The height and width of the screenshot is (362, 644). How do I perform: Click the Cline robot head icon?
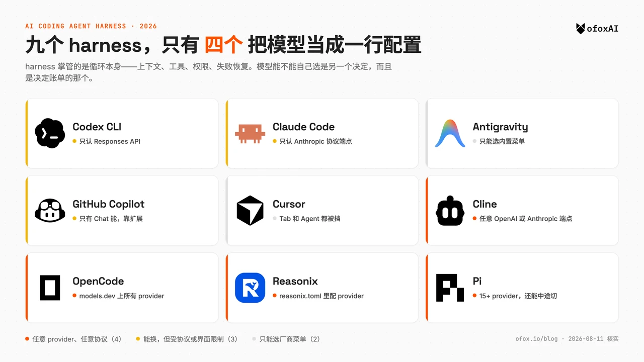(450, 211)
